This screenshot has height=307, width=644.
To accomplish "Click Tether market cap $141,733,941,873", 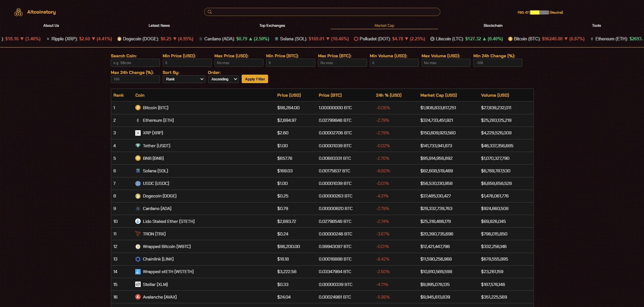I will [x=436, y=146].
